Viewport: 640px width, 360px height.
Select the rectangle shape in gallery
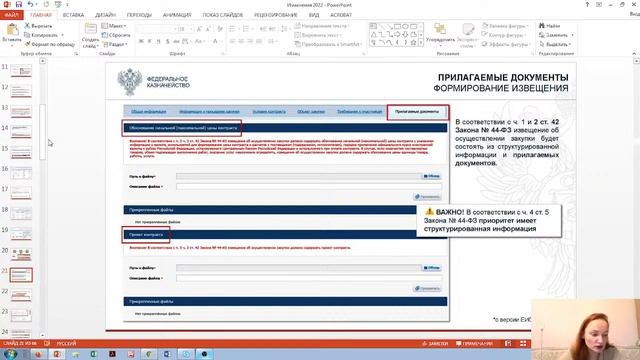pyautogui.click(x=397, y=26)
